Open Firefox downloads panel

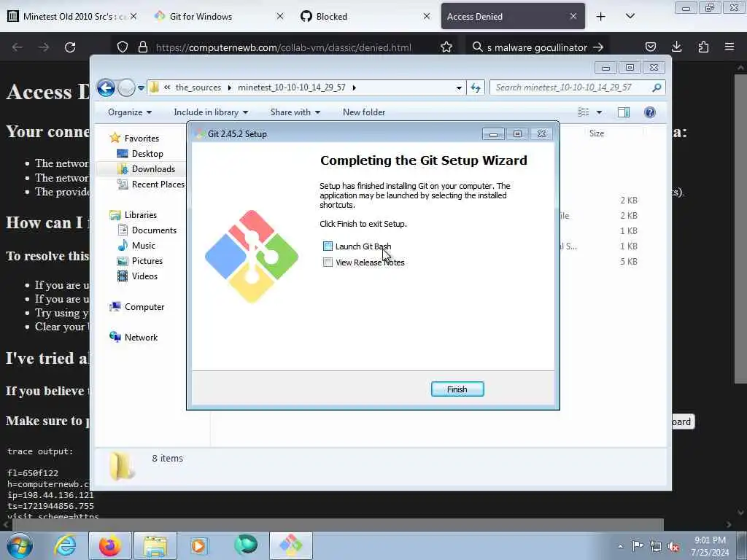click(676, 47)
